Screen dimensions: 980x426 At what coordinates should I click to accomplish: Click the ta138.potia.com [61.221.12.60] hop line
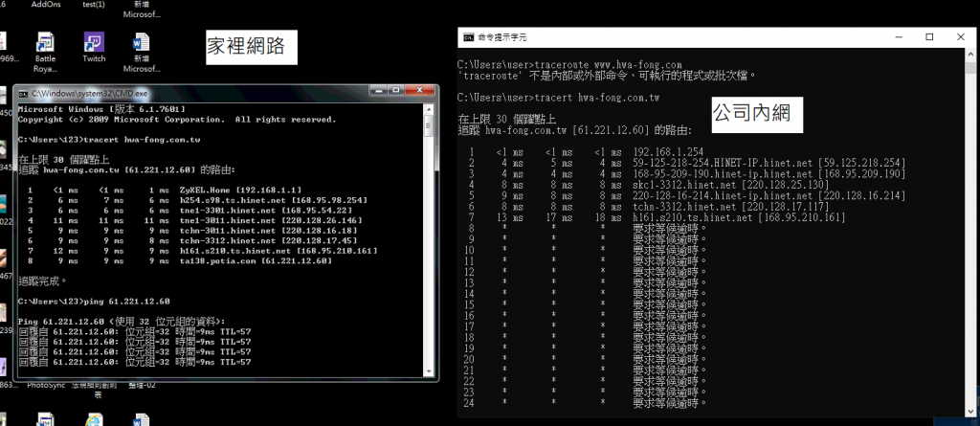181,260
